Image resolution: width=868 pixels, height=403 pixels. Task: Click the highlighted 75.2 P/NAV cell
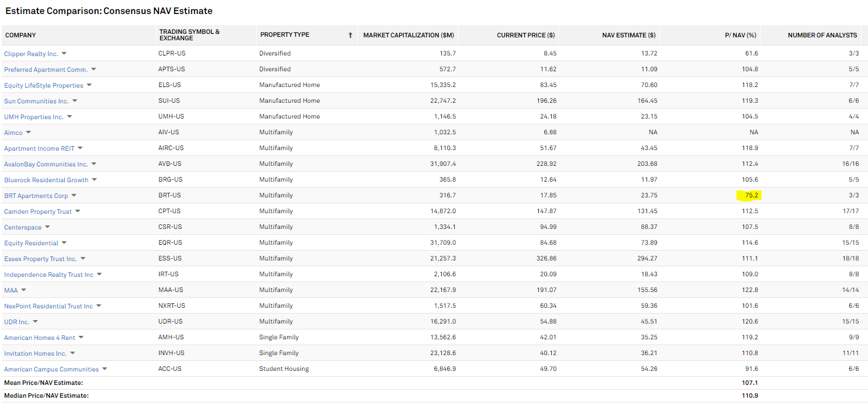[751, 195]
